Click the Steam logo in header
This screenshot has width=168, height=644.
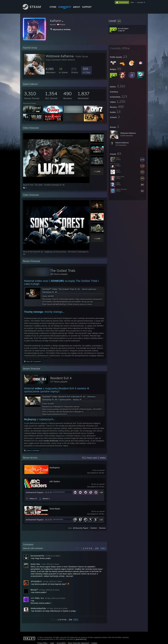coord(32,7)
